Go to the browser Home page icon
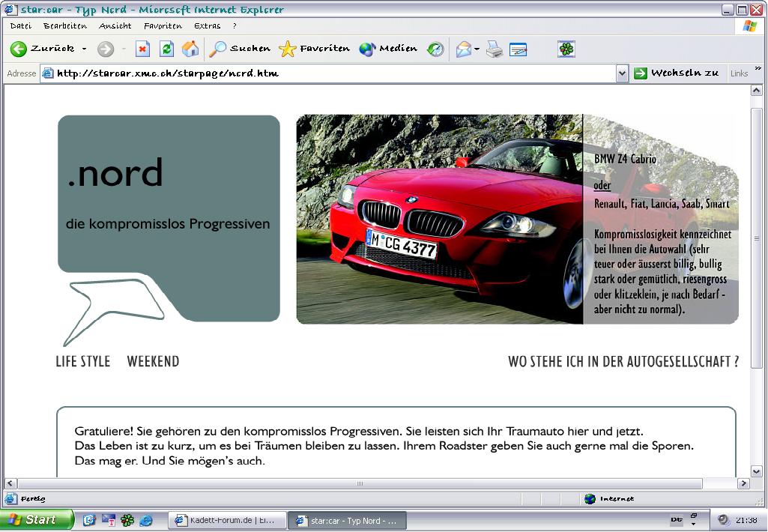 190,49
